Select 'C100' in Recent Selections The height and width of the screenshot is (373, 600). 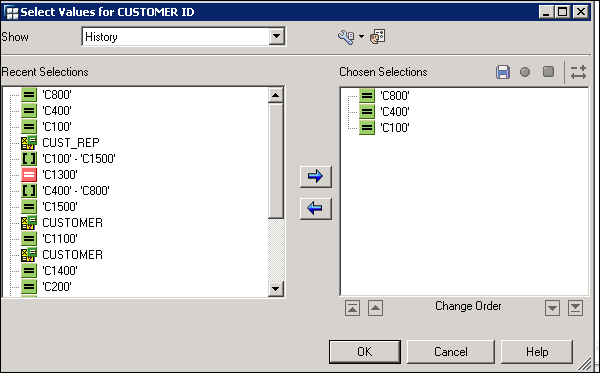pyautogui.click(x=57, y=127)
